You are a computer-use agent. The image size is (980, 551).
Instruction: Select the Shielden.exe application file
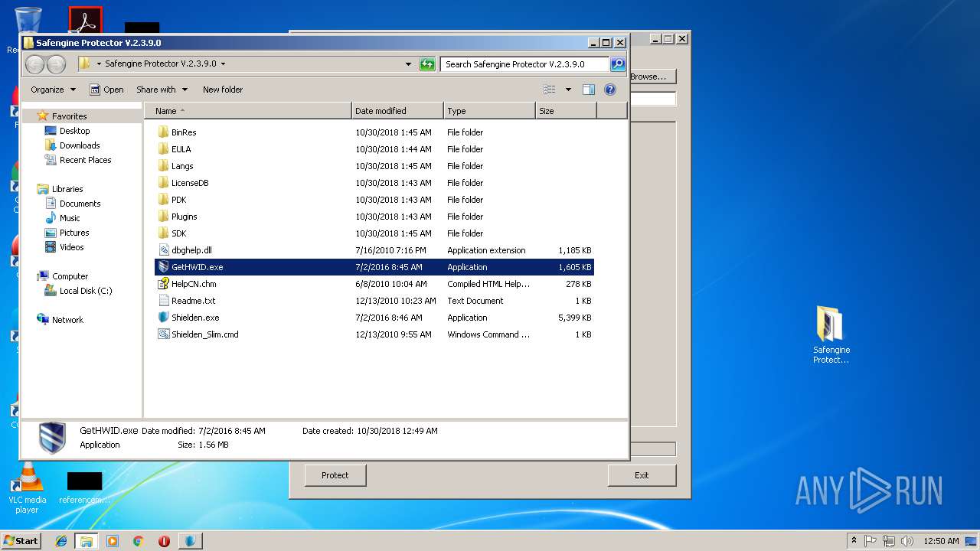click(x=195, y=318)
